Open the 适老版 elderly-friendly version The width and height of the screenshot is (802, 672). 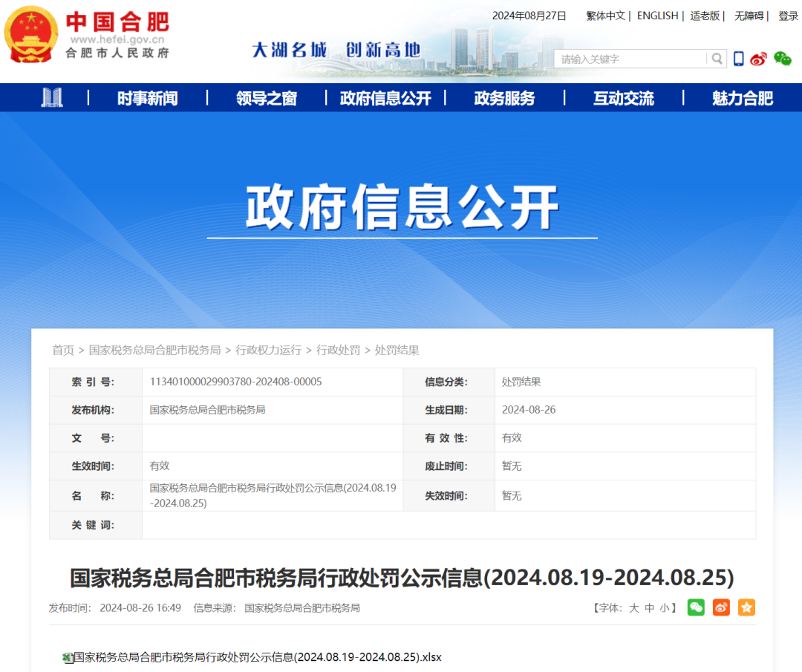[x=705, y=16]
